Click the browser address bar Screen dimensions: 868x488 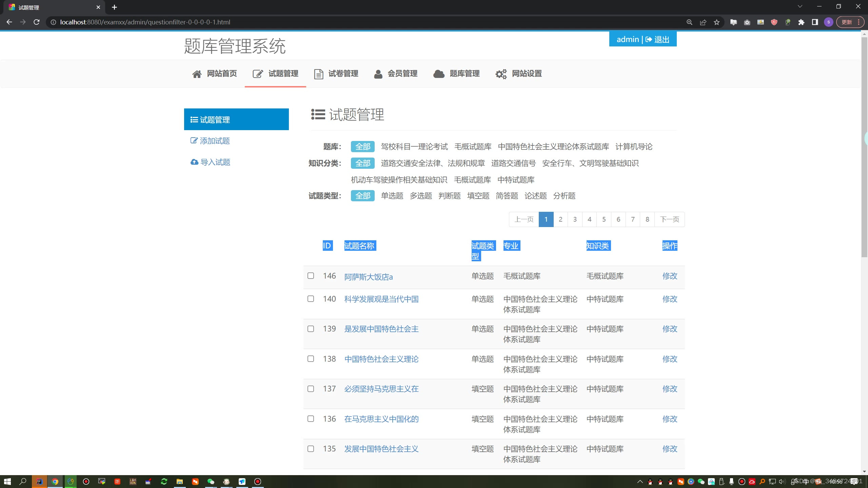[237, 22]
